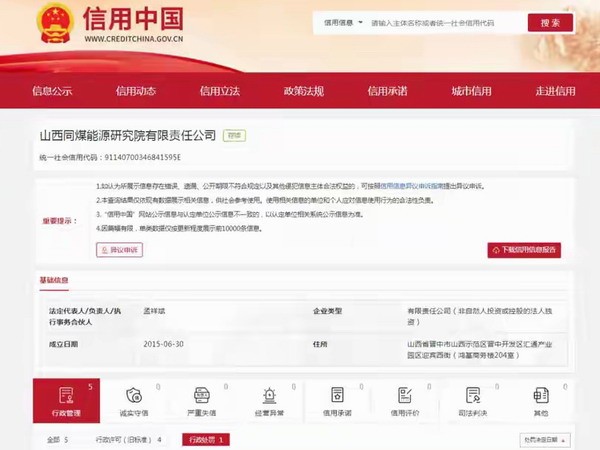
Task: Go to 政策法规 in the nav bar
Action: click(x=304, y=91)
